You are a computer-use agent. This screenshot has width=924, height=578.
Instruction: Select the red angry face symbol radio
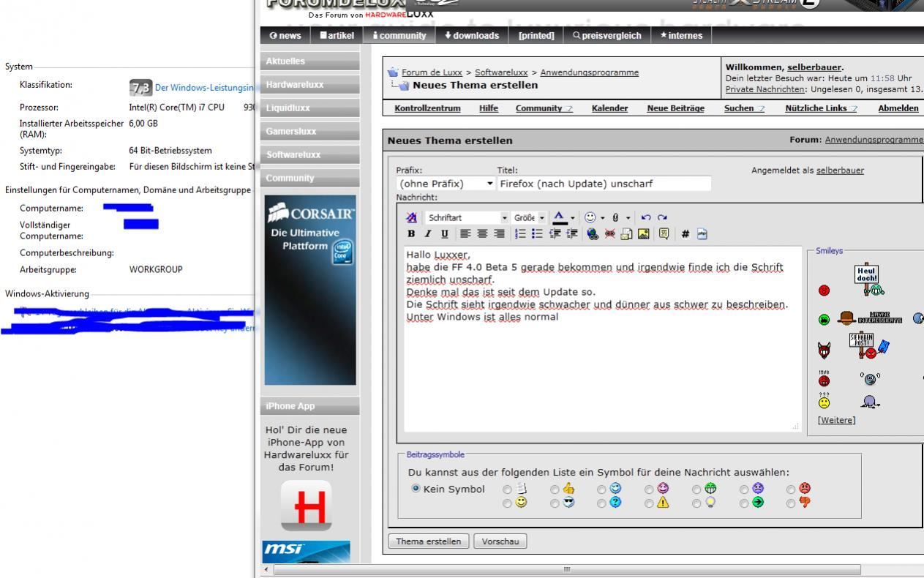[791, 489]
